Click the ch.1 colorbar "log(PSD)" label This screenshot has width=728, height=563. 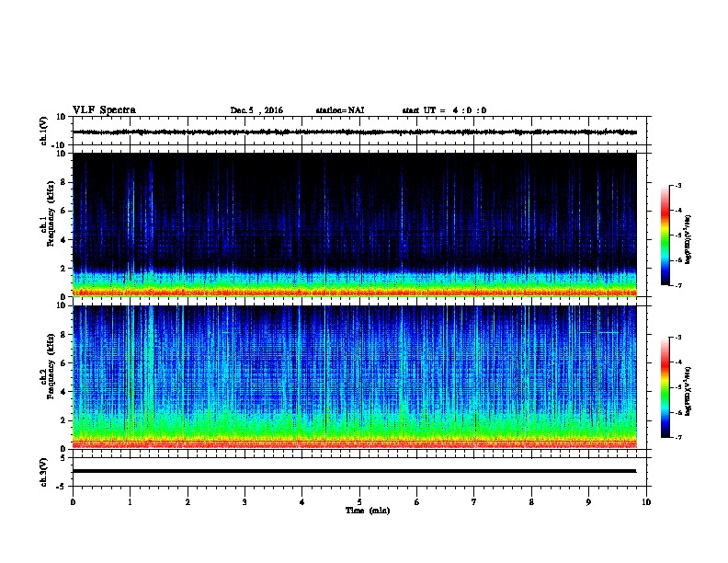(688, 240)
